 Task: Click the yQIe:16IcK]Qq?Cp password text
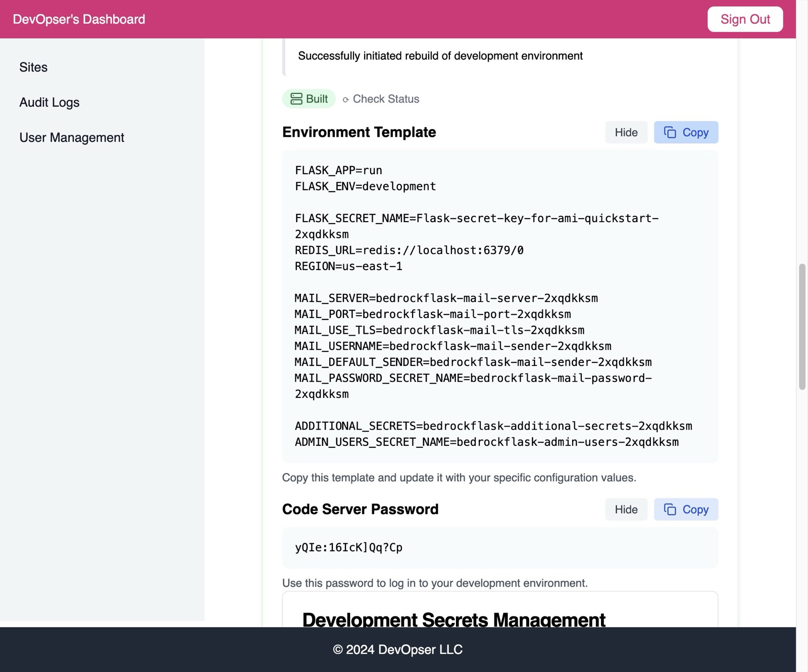click(x=348, y=547)
